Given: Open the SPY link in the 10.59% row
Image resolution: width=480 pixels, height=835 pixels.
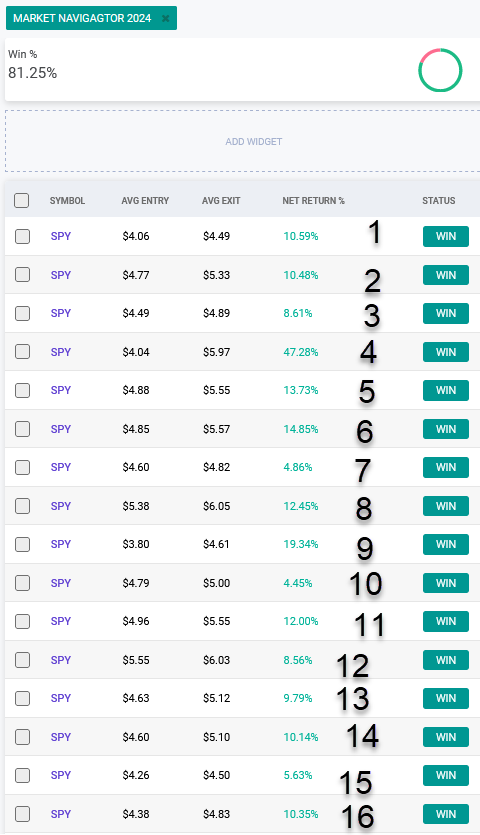Looking at the screenshot, I should [61, 236].
